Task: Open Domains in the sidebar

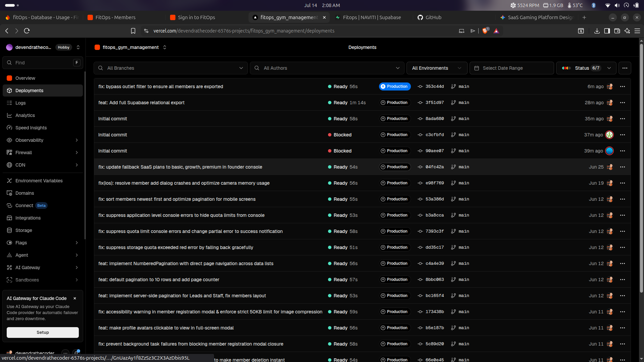Action: (43, 193)
